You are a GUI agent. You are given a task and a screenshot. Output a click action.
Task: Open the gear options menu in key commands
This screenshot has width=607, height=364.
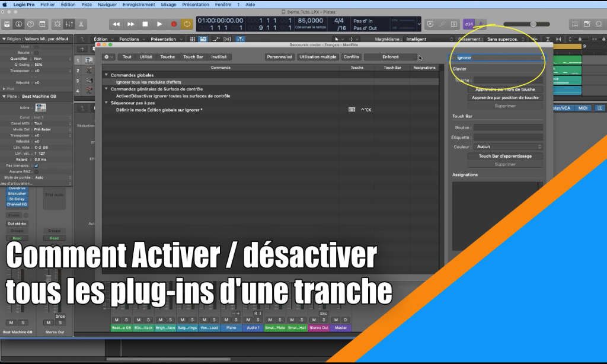[x=108, y=57]
